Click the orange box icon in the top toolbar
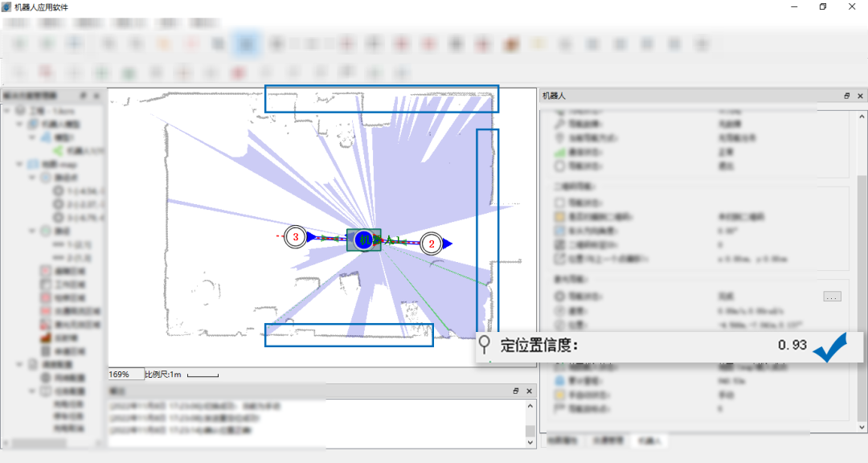The image size is (868, 463). pos(510,43)
